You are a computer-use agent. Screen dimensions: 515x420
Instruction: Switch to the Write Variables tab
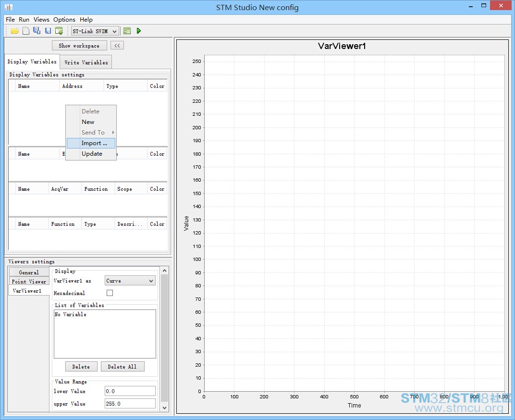(86, 62)
